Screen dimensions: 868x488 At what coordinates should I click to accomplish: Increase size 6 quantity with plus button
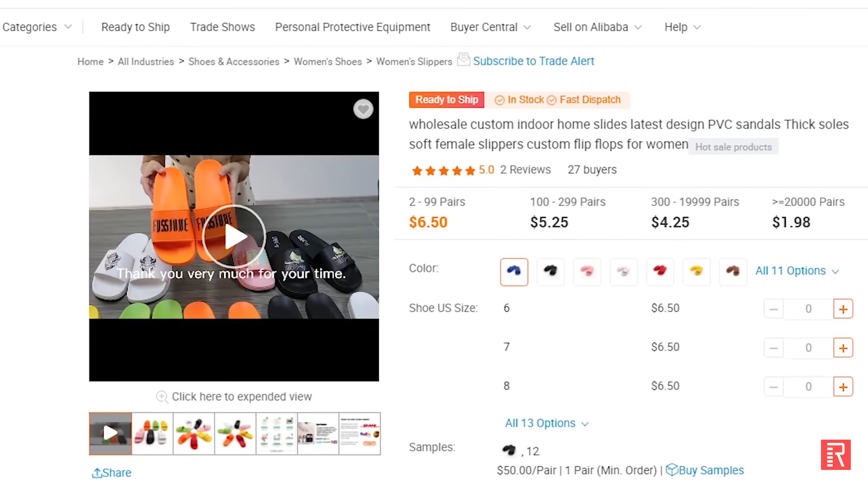843,309
